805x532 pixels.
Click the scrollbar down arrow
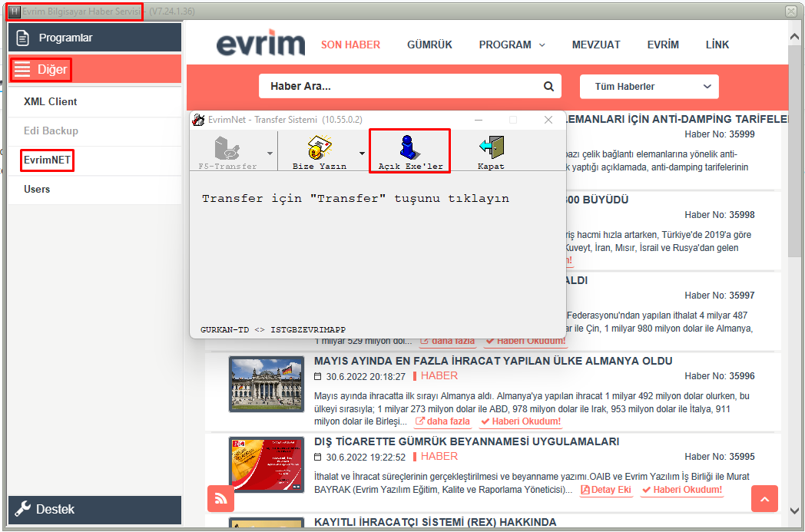794,511
